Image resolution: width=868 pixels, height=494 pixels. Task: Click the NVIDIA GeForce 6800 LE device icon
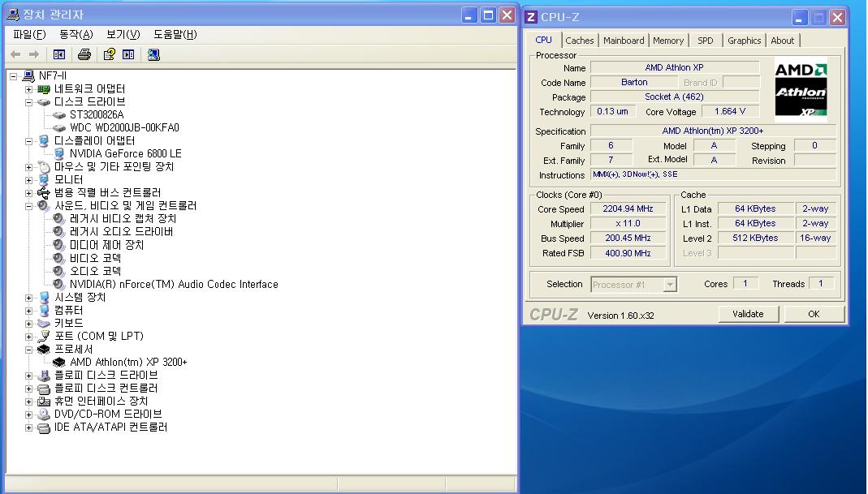pos(59,154)
